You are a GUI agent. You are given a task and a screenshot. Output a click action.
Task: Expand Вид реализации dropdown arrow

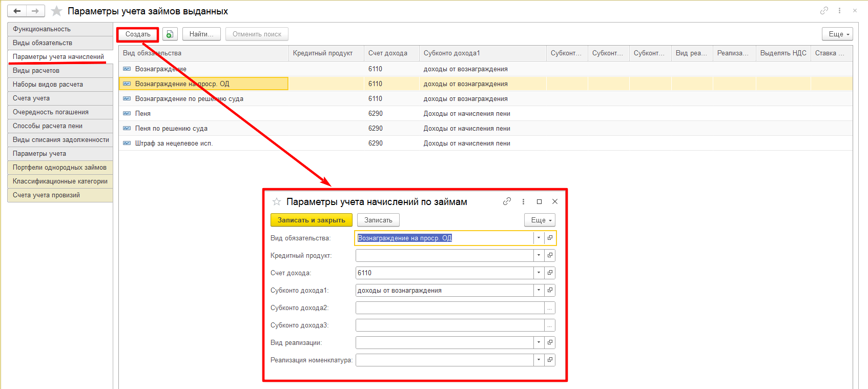pos(539,342)
